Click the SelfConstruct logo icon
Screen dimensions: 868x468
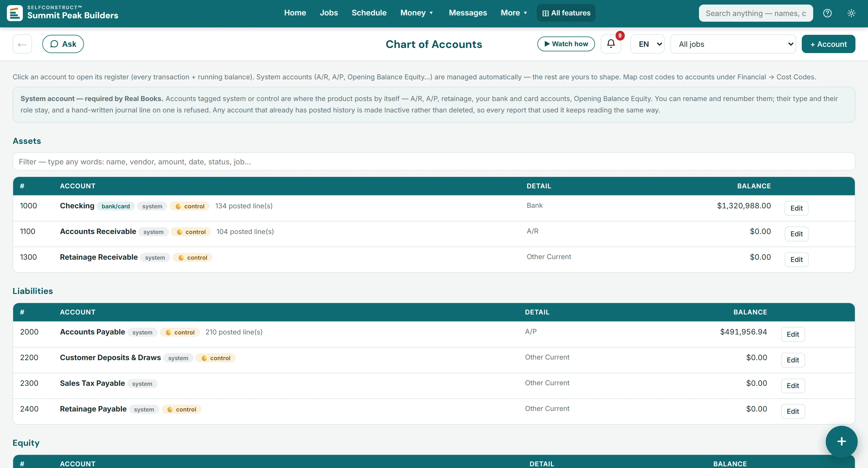15,13
